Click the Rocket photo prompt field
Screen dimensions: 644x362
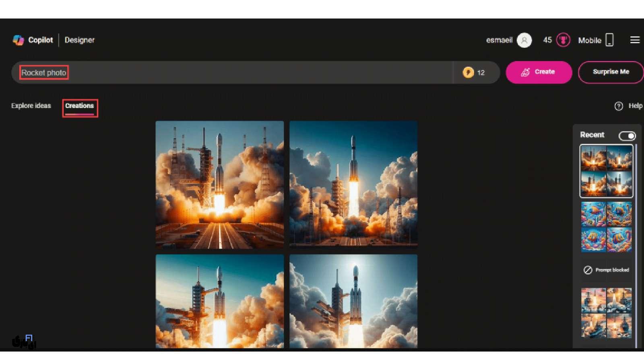click(x=232, y=72)
